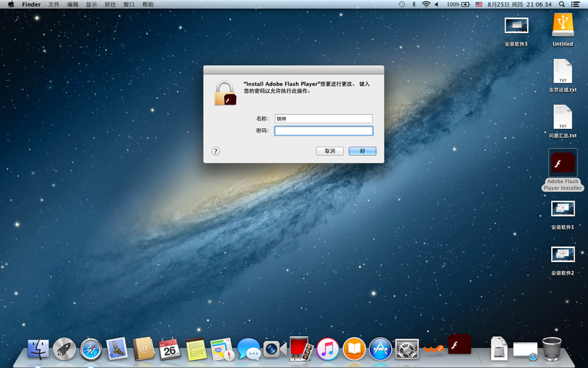The width and height of the screenshot is (588, 368).
Task: Click date and time in menu bar
Action: (x=520, y=4)
